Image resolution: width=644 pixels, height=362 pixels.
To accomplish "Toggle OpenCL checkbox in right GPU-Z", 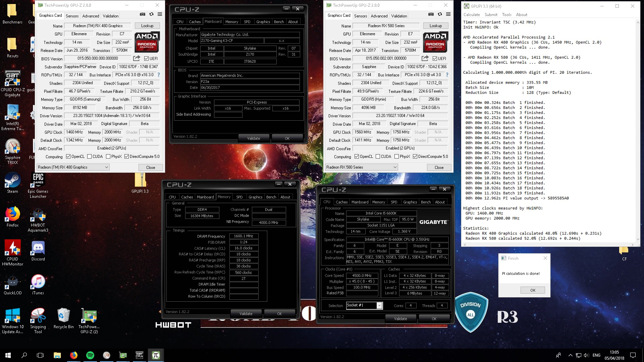I will (x=357, y=157).
